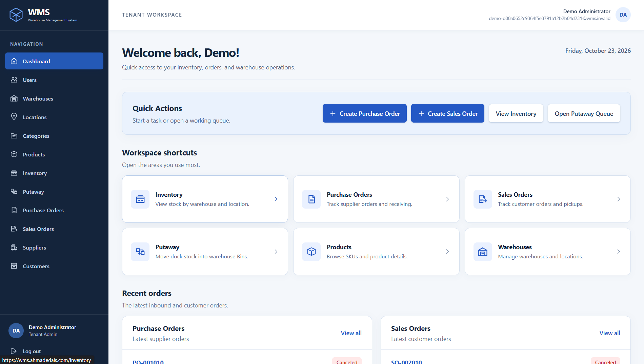Screen dimensions: 644x364
Task: Click View all link for Sales Orders
Action: coord(610,333)
